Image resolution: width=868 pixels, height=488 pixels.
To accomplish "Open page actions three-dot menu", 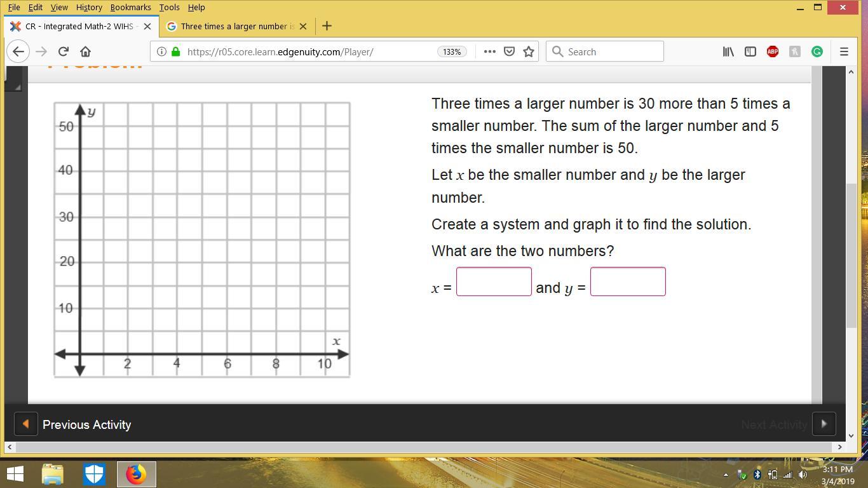I will click(x=489, y=51).
